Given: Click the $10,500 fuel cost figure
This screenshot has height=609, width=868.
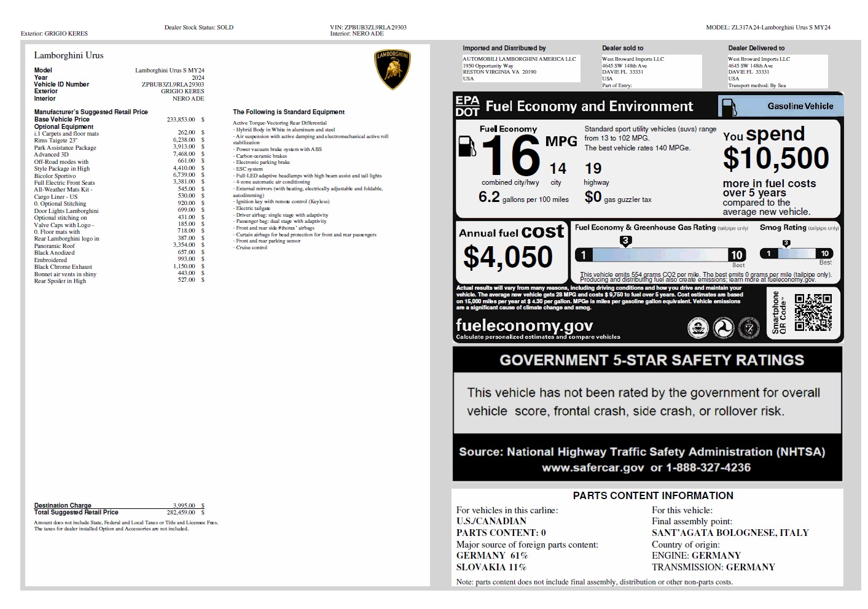Looking at the screenshot, I should point(776,158).
